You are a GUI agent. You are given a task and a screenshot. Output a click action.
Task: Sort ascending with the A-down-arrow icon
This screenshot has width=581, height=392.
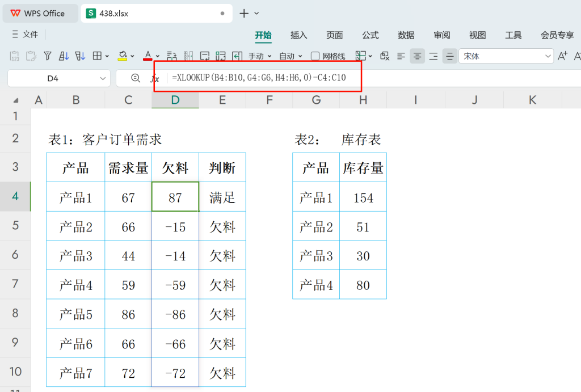pos(64,56)
